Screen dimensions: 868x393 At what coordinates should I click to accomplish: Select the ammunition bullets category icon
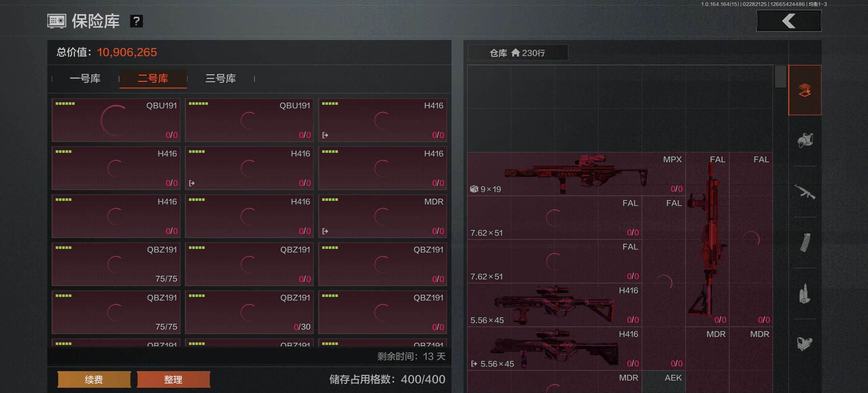click(805, 293)
